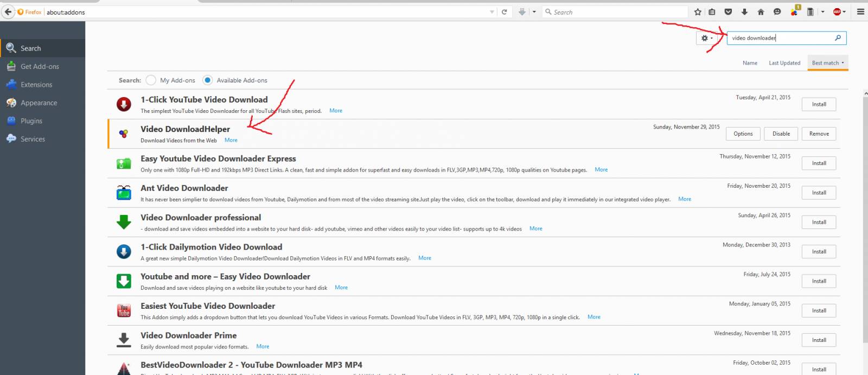868x375 pixels.
Task: Install Easy Youtube Video Downloader Express
Action: tap(819, 163)
